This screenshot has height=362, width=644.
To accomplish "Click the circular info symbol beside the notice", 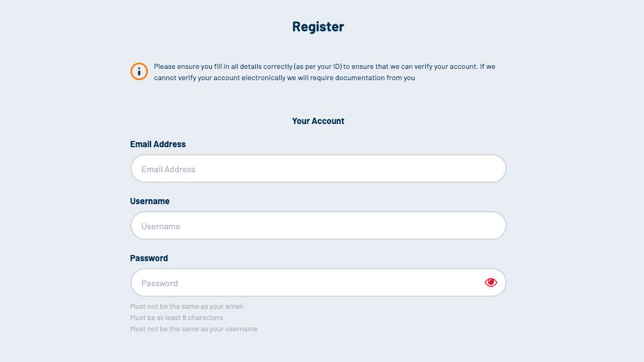I will [x=139, y=71].
